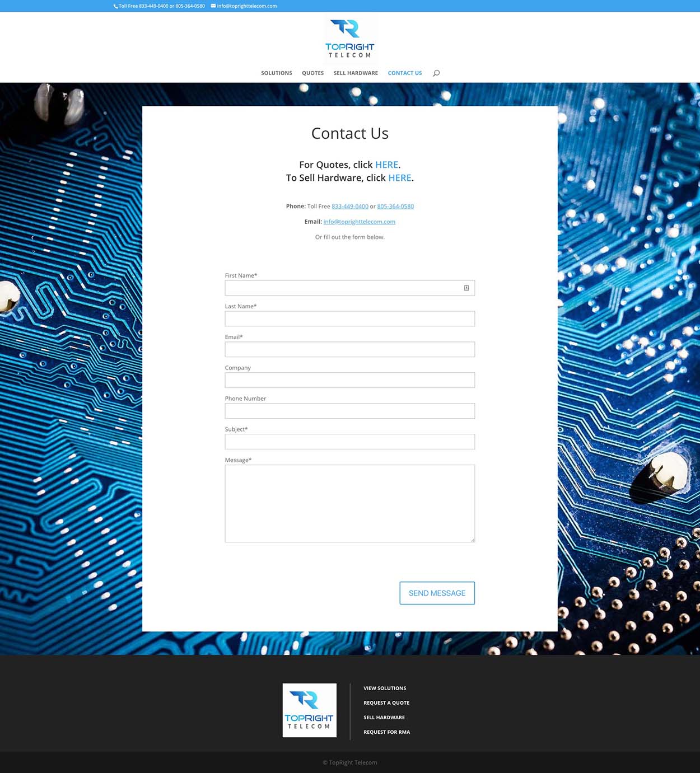Screen dimensions: 700x773
Task: Click the search magnifier icon in navigation
Action: [x=436, y=73]
